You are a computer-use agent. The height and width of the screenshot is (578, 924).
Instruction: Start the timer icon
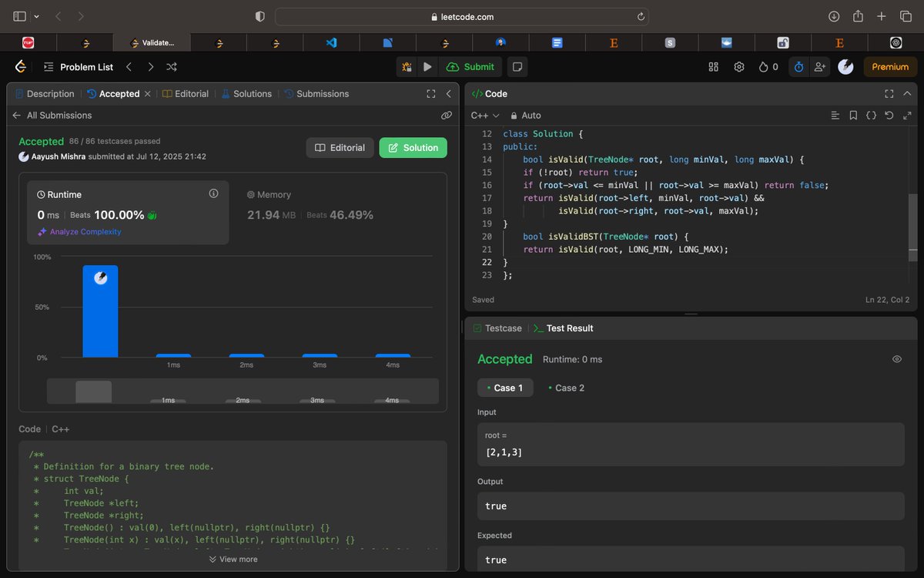click(798, 67)
